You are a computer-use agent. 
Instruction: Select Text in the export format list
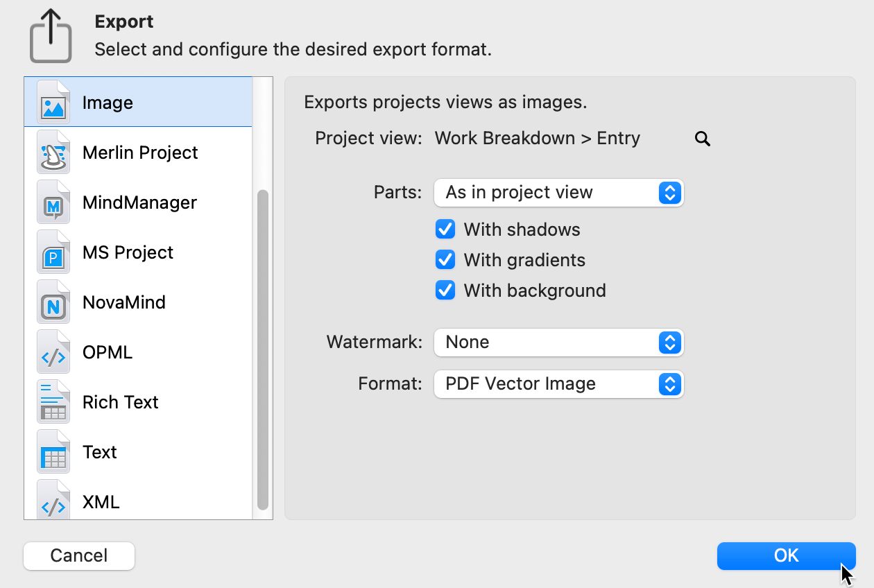point(100,452)
